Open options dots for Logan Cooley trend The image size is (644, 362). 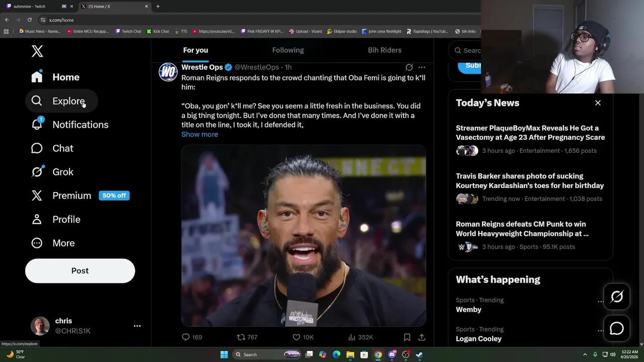[600, 331]
